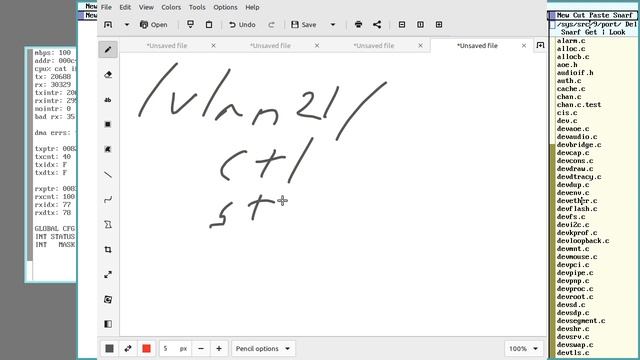Click the redo arrow icon
Viewport: 640px width, 360px height.
click(x=271, y=24)
